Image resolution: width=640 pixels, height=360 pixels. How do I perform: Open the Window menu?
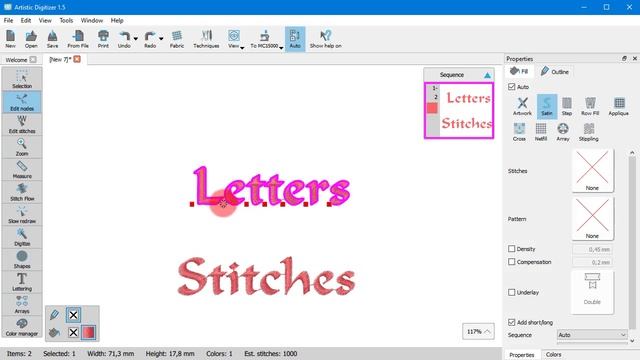pos(91,20)
